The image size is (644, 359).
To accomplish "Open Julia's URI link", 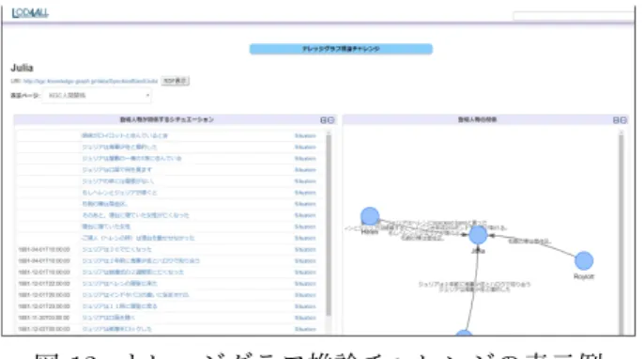I will pyautogui.click(x=90, y=81).
